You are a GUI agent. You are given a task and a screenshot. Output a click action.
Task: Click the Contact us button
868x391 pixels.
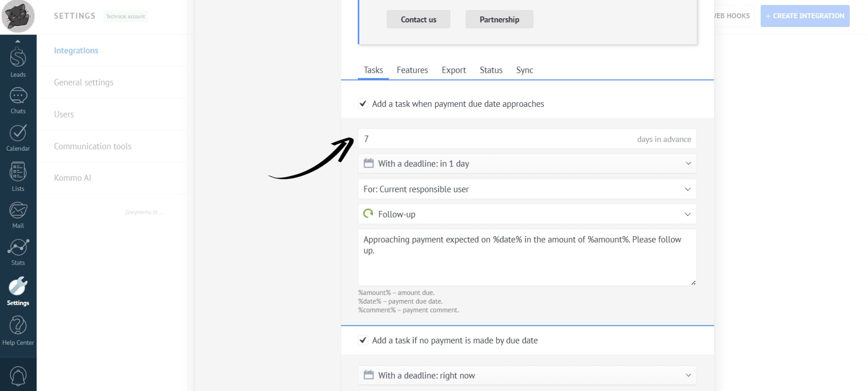[x=418, y=20]
